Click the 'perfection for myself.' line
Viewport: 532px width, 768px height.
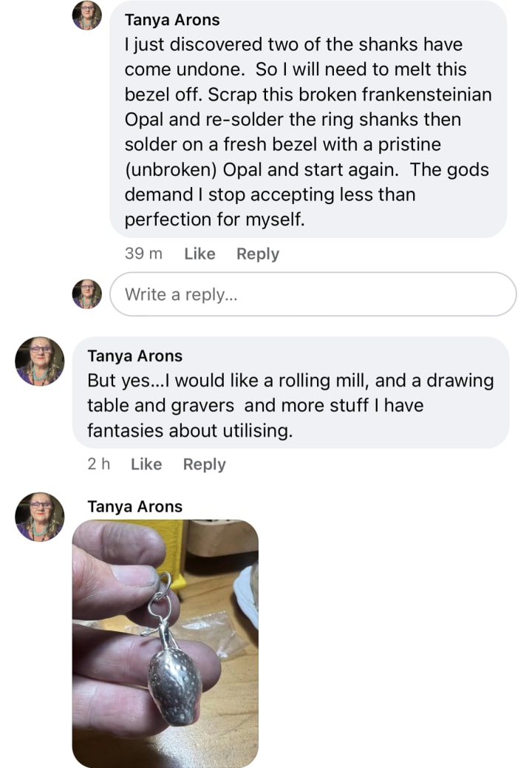tap(214, 220)
